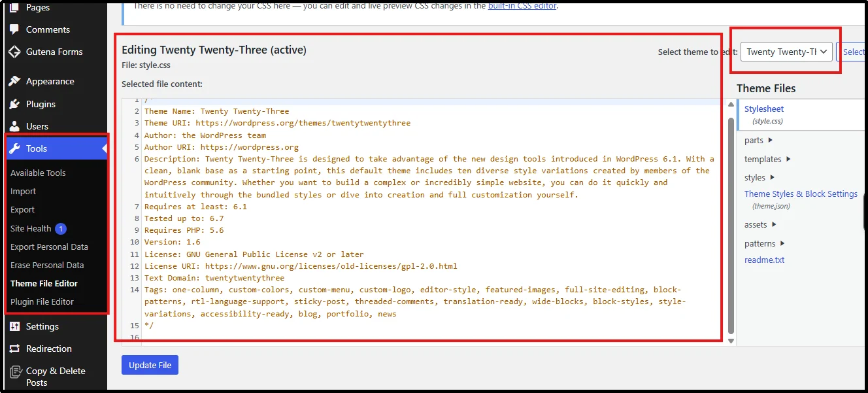
Task: Click the 'Theme URI' code line
Action: pos(277,123)
